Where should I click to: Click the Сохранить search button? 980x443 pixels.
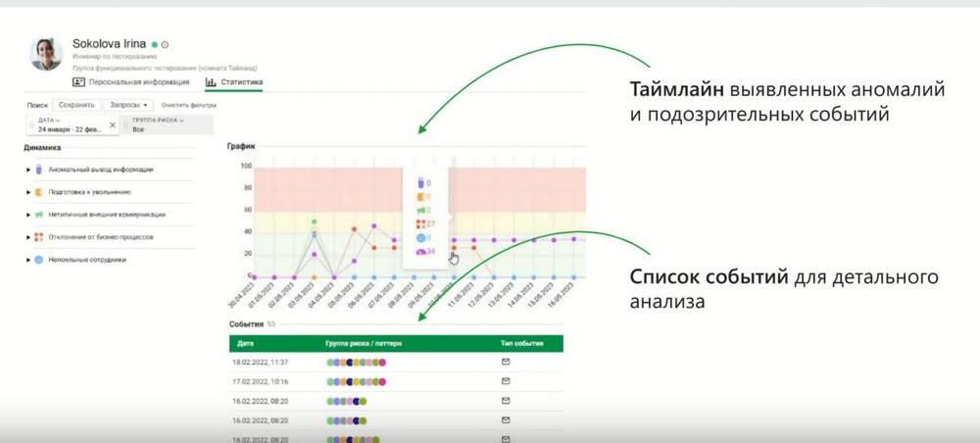pos(76,105)
